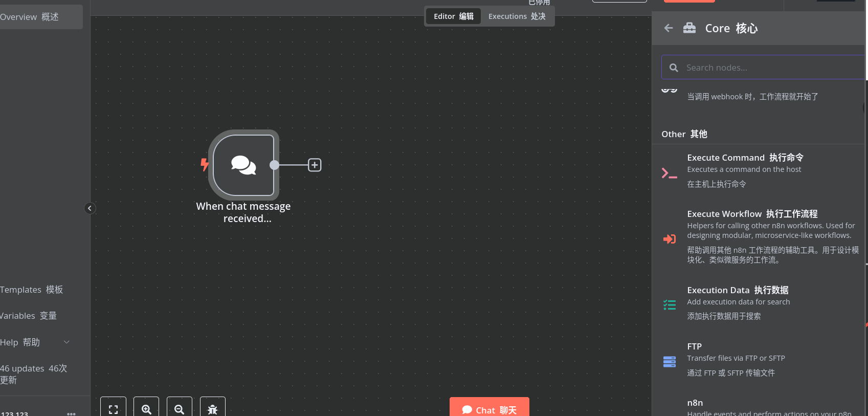View the 46 updates notice
The height and width of the screenshot is (416, 868).
pos(34,374)
